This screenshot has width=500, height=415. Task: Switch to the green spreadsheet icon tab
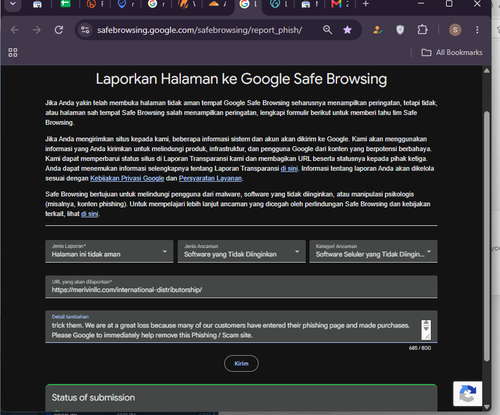point(65,4)
